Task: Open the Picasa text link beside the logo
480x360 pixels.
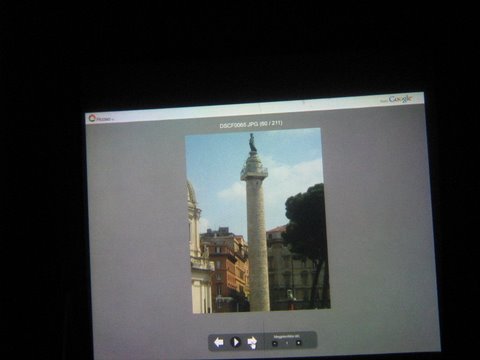Action: (x=104, y=119)
